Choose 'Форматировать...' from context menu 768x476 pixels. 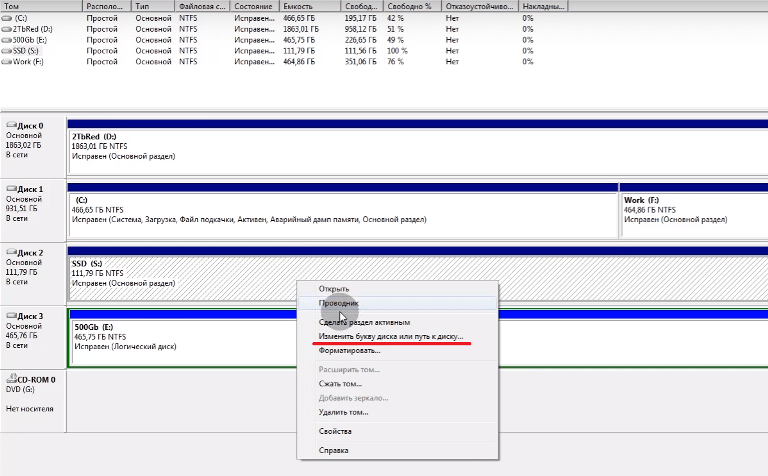[x=349, y=351]
